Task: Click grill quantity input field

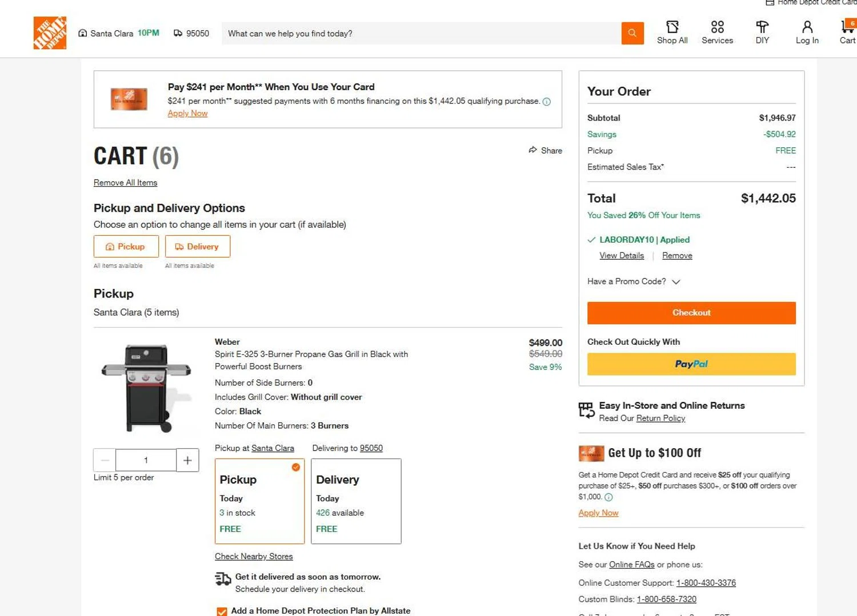Action: tap(146, 460)
